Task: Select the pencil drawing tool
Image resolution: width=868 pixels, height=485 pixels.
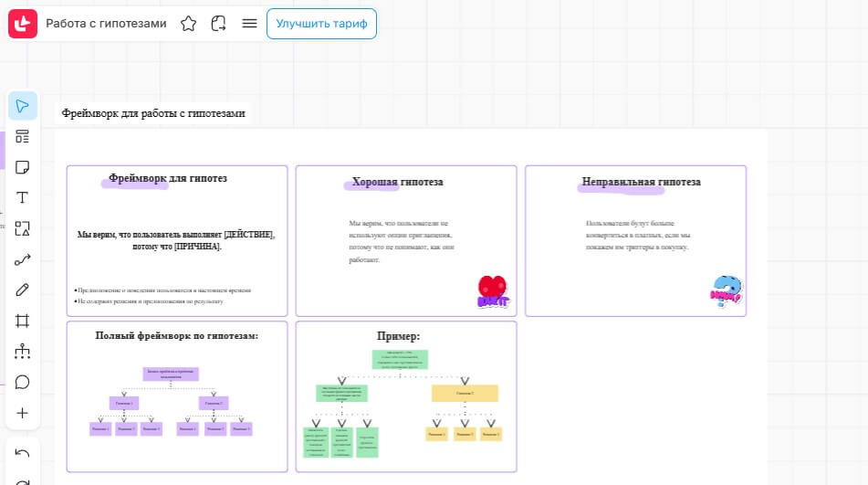Action: [x=23, y=290]
